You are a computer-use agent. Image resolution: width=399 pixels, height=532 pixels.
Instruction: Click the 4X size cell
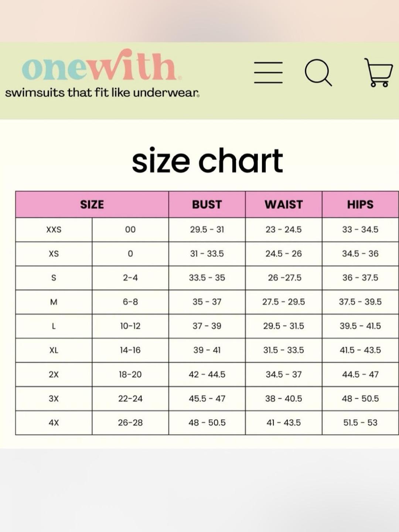[54, 423]
